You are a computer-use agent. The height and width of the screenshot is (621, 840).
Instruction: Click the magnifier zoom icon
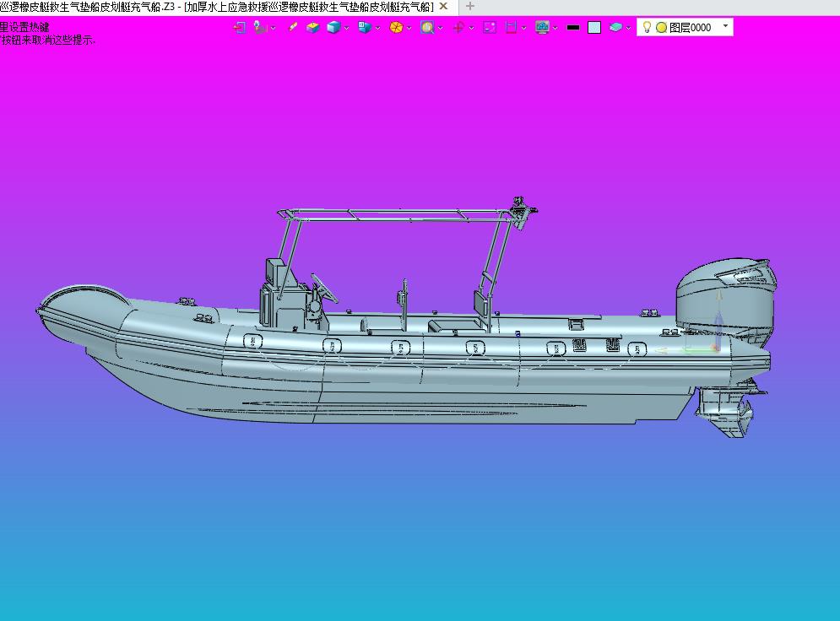click(427, 27)
